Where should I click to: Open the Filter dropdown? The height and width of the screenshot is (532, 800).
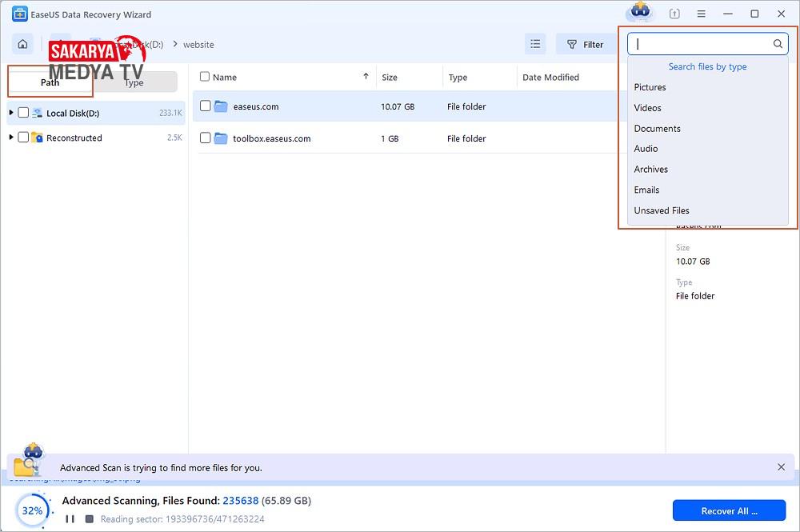586,45
